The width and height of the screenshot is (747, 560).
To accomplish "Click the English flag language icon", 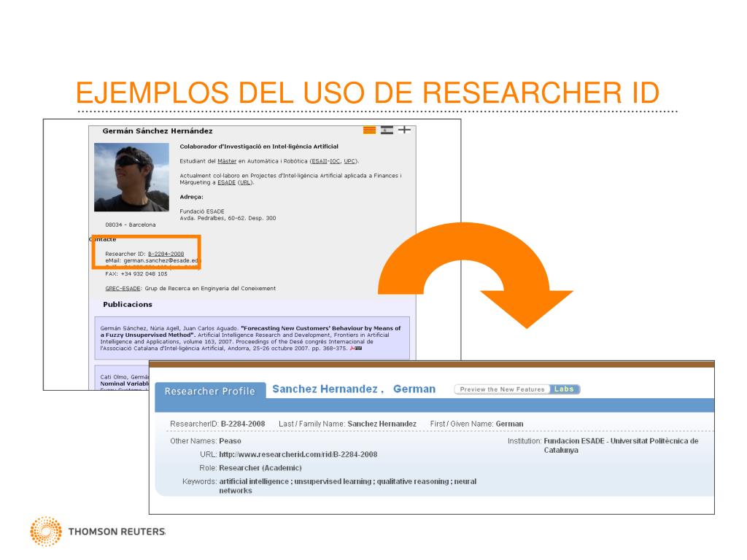I will (404, 130).
